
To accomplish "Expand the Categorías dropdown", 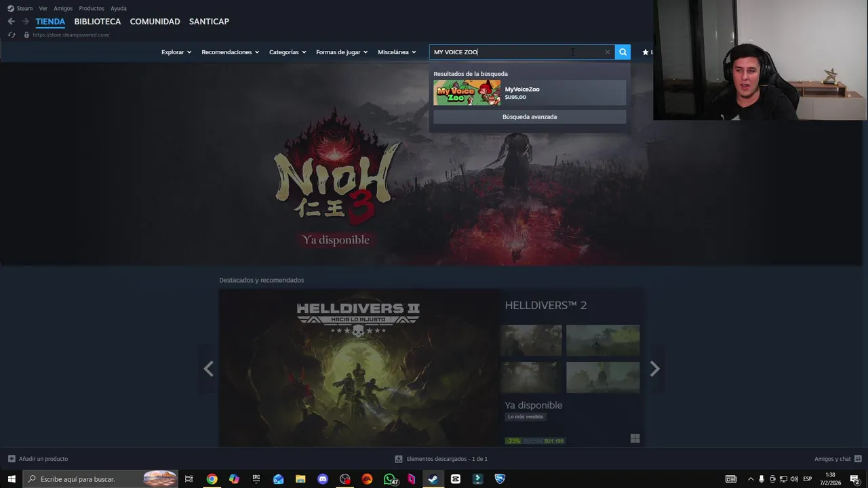I will tap(288, 52).
